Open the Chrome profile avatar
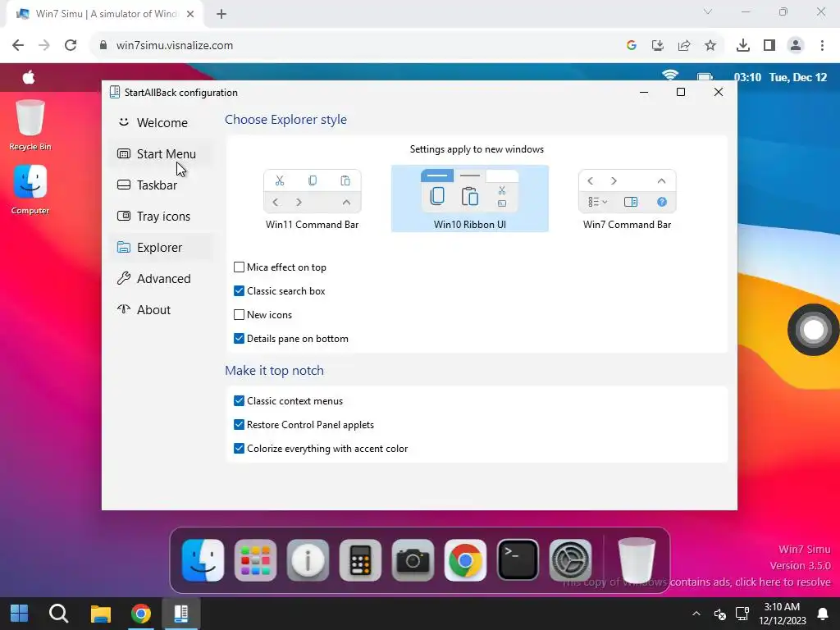Viewport: 840px width, 630px height. pos(796,45)
